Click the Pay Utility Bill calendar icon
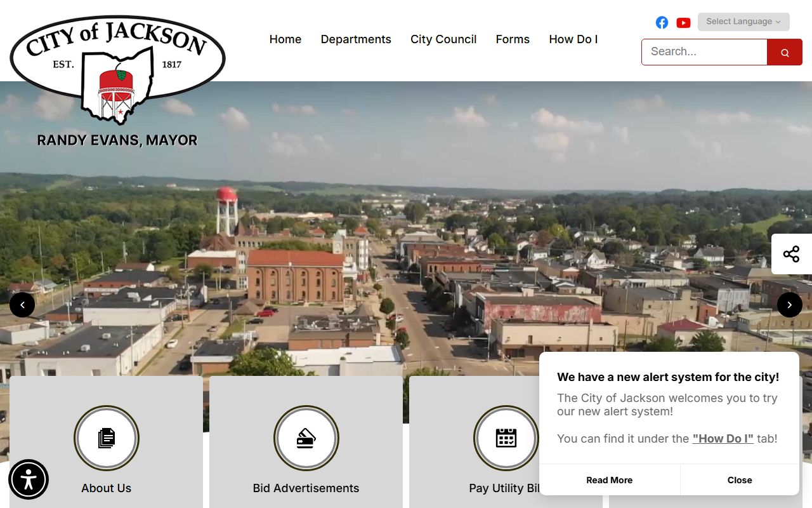This screenshot has width=812, height=508. coord(506,438)
